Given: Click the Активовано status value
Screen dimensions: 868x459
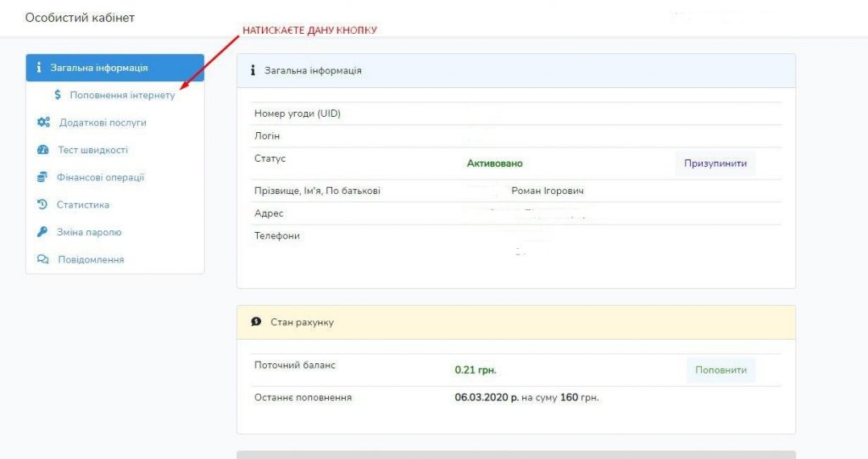Looking at the screenshot, I should (494, 163).
